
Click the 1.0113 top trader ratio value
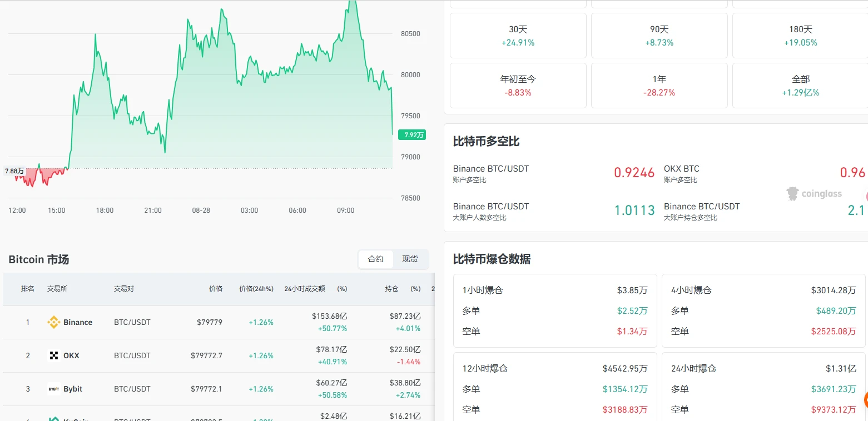tap(634, 210)
